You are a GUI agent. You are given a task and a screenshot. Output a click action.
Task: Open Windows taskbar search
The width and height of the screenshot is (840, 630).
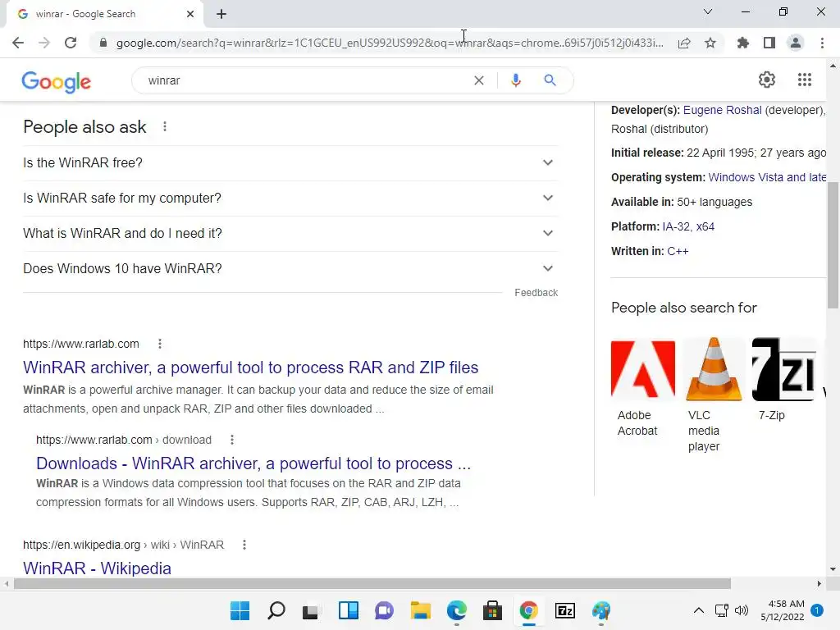pos(276,610)
